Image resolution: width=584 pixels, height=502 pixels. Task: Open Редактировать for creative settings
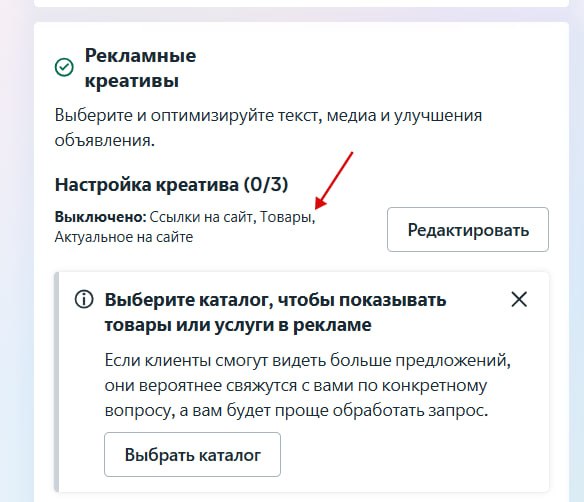tap(468, 229)
